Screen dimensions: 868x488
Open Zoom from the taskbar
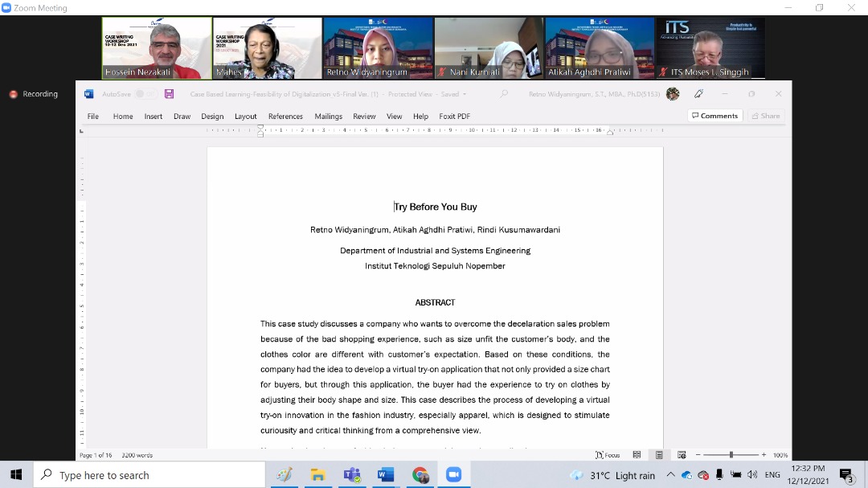[x=454, y=474]
